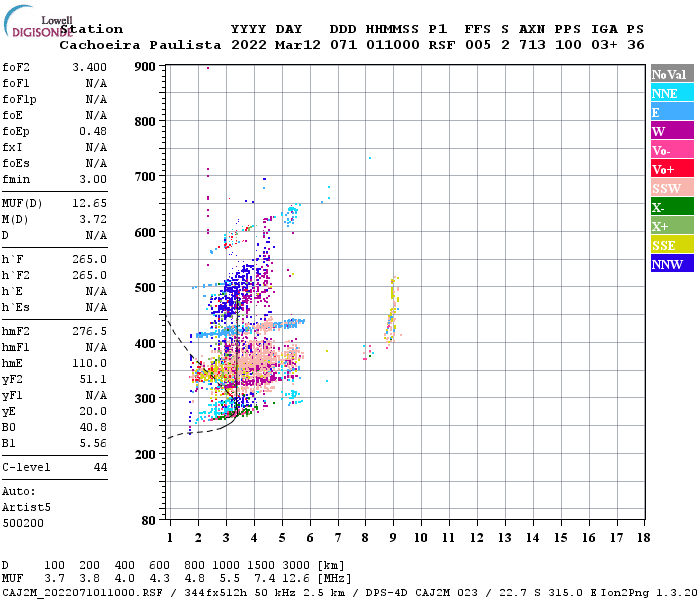Select the NNW dark blue legend swatch
The image size is (700, 600).
(672, 264)
